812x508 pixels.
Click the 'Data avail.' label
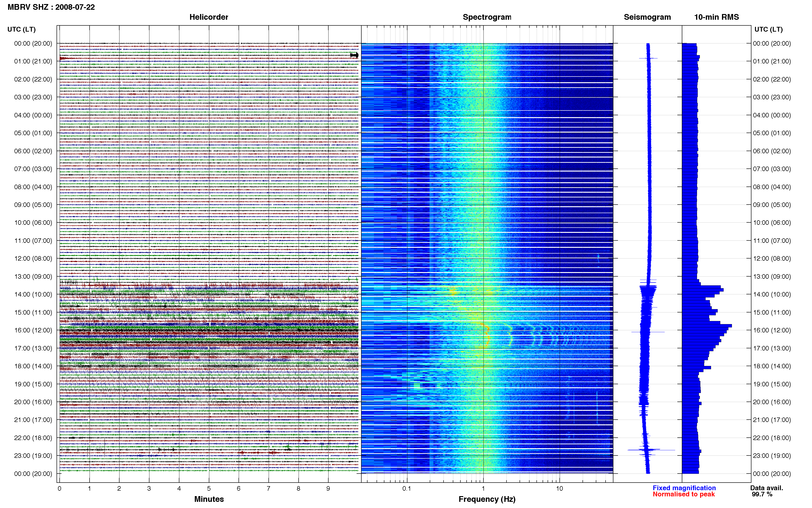click(767, 488)
